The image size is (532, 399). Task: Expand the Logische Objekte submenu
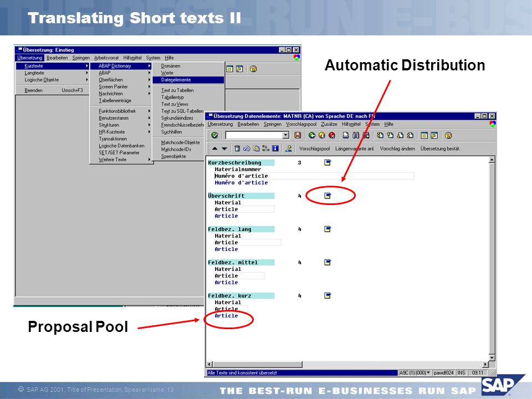coord(53,80)
